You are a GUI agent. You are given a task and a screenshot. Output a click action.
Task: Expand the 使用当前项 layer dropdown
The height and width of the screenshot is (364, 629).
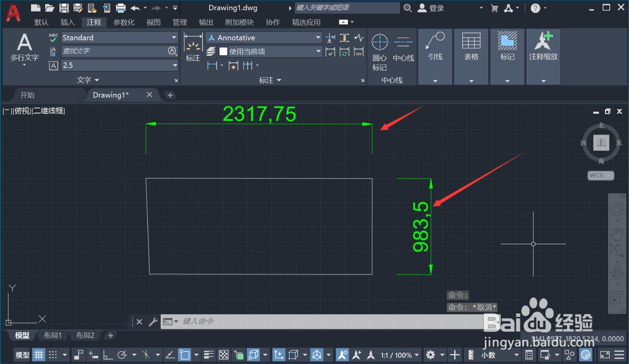point(318,51)
